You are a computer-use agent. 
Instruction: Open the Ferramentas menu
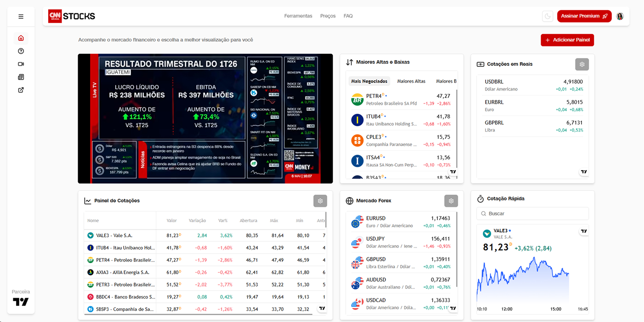298,16
